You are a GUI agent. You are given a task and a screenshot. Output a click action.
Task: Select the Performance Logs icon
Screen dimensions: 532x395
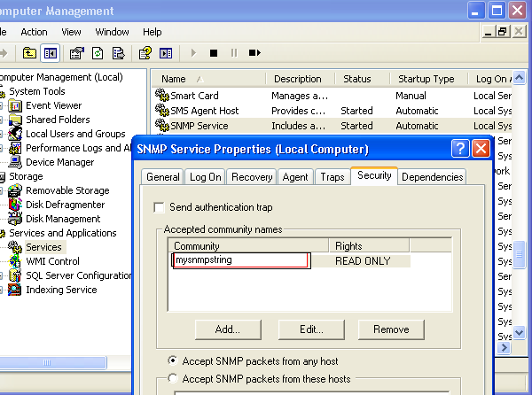[15, 148]
